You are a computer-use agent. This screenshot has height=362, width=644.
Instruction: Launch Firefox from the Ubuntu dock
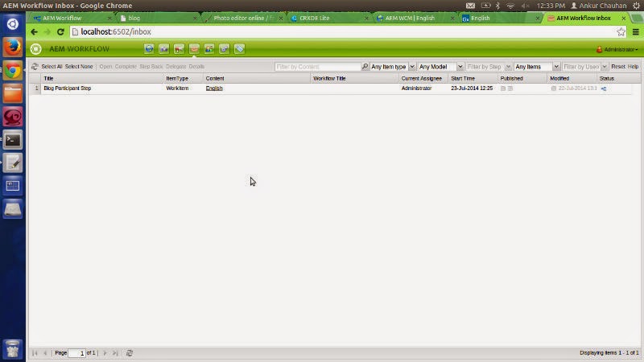tap(13, 47)
